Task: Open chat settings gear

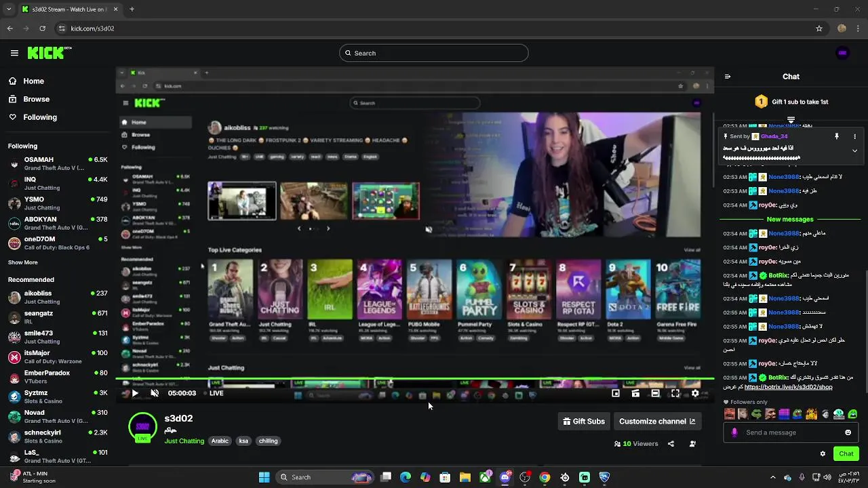Action: [x=823, y=453]
